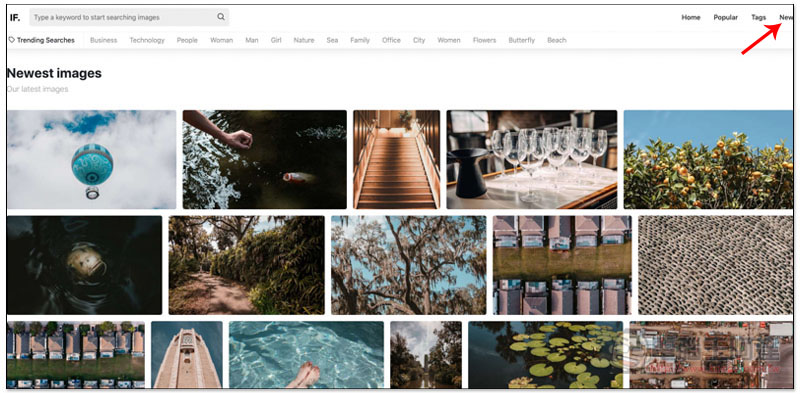Click the Trending Searches tag icon

pos(12,40)
